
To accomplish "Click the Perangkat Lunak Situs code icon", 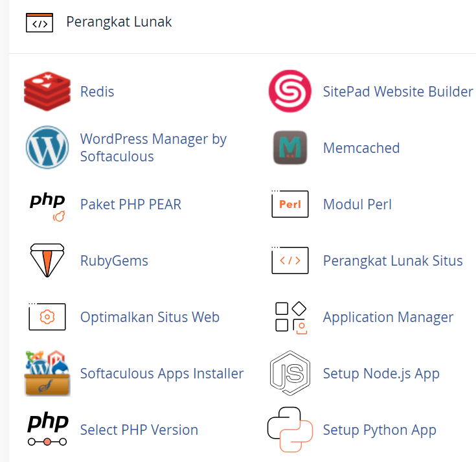I will 290,260.
